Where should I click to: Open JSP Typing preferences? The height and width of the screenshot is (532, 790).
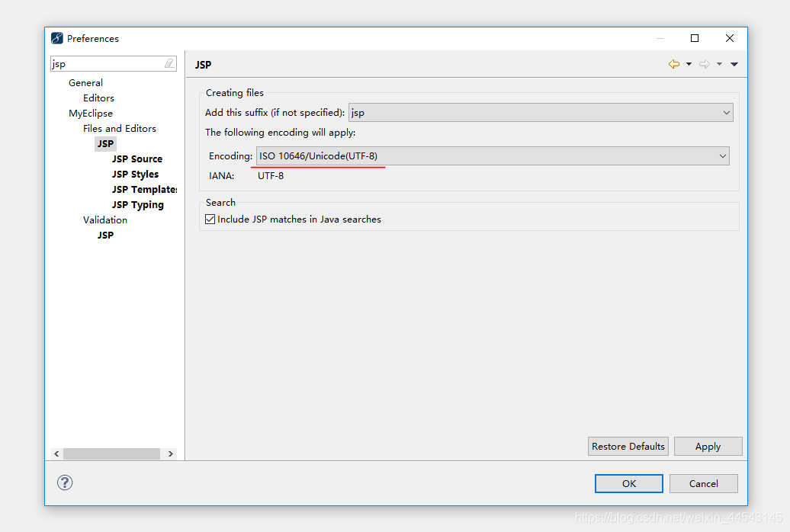pos(137,204)
